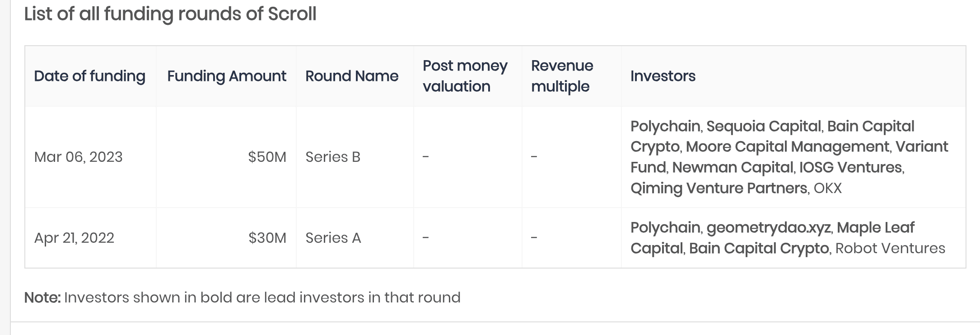980x335 pixels.
Task: Open the Moore Capital Management investor link
Action: [788, 147]
